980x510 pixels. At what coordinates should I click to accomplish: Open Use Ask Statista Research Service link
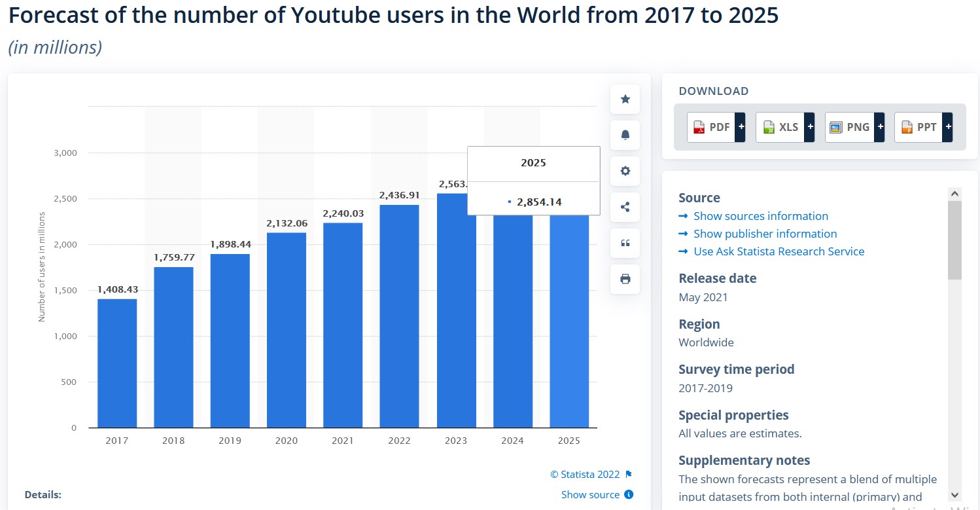pyautogui.click(x=779, y=251)
